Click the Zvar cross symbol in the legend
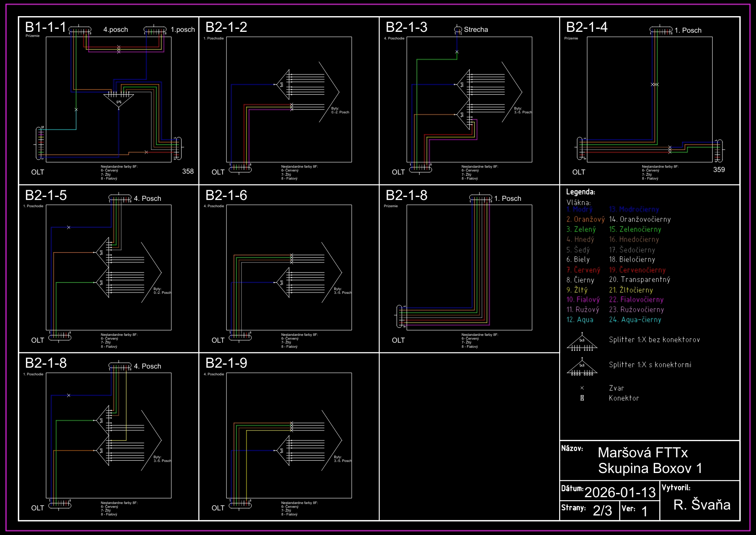Image resolution: width=756 pixels, height=535 pixels. tap(582, 388)
